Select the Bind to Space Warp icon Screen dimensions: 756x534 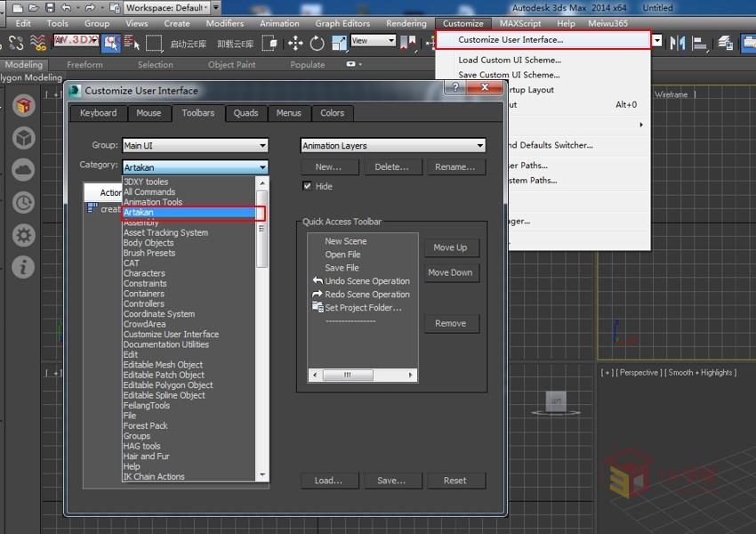38,43
